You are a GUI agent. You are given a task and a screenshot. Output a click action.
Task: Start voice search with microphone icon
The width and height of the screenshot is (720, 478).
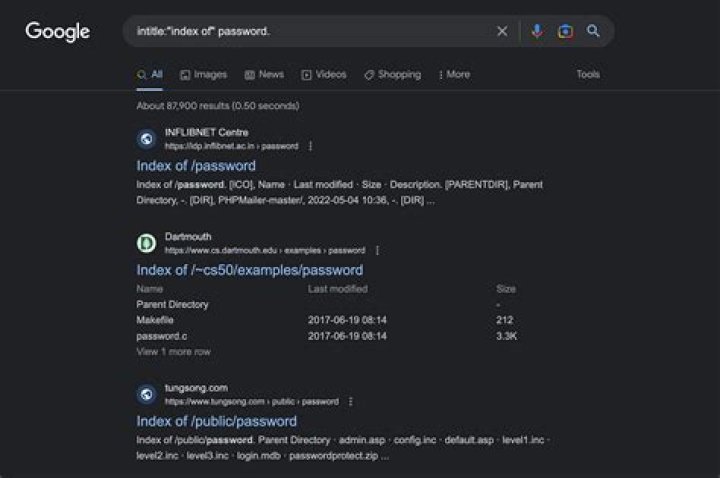click(x=537, y=31)
